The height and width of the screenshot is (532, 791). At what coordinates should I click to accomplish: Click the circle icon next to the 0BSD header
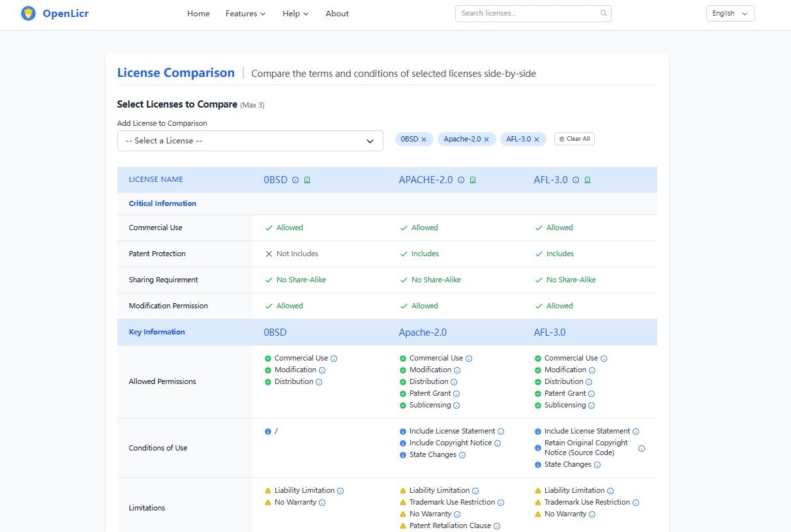coord(295,180)
